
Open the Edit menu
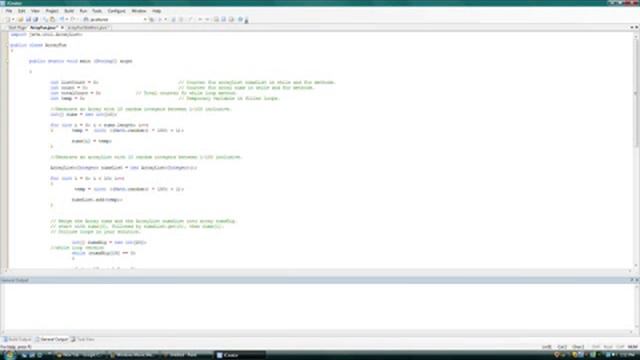pyautogui.click(x=22, y=11)
